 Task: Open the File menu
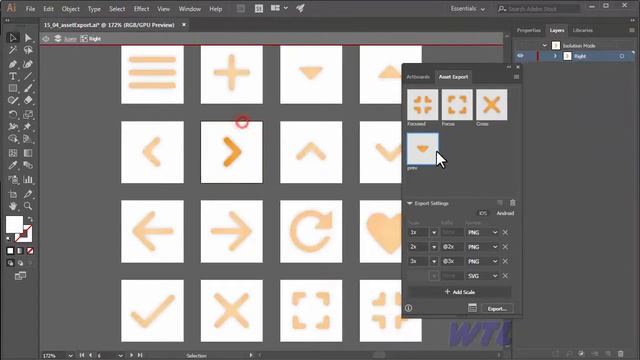point(30,9)
